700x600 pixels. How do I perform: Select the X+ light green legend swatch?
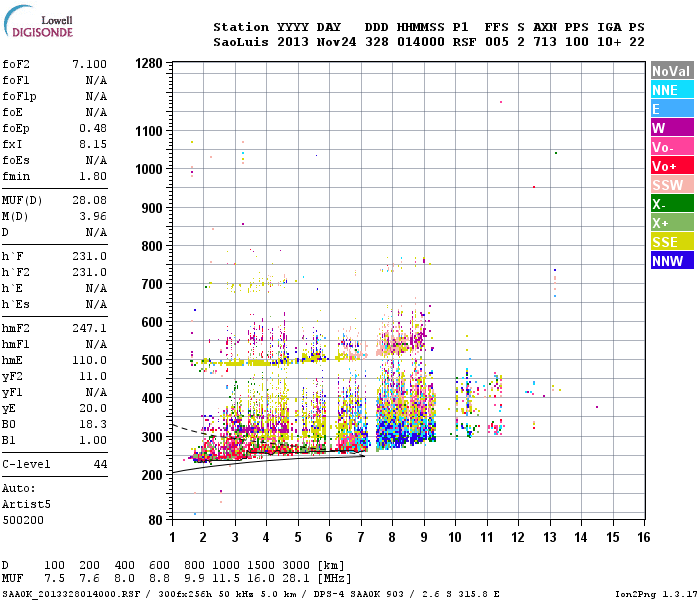pos(672,223)
